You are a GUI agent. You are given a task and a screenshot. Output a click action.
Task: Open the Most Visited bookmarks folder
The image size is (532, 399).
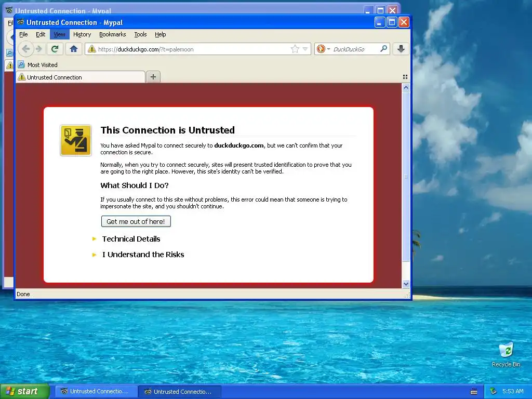37,65
